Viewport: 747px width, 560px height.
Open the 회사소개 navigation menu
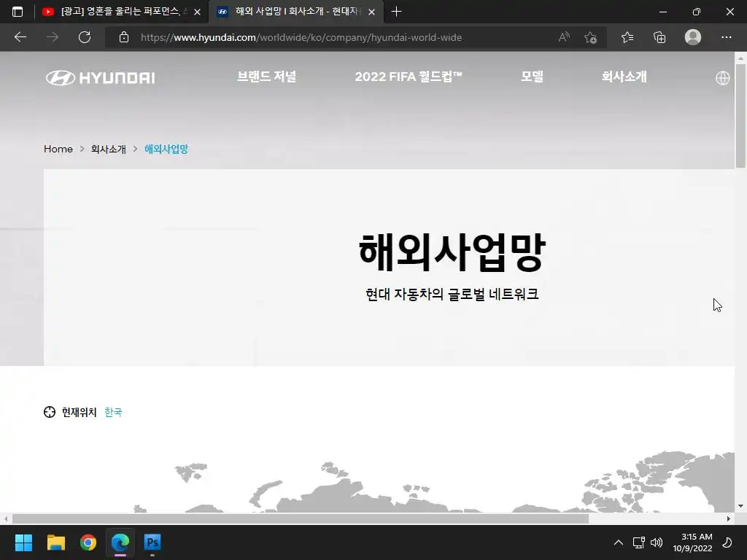click(624, 77)
